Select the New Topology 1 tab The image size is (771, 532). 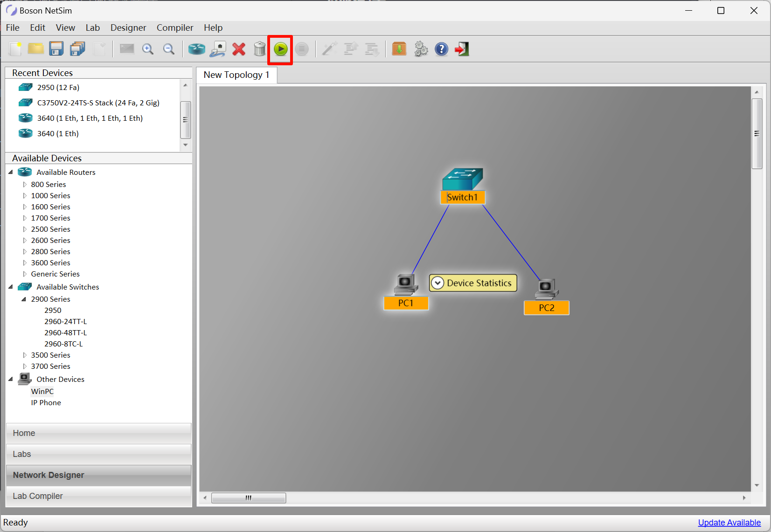[x=236, y=75]
